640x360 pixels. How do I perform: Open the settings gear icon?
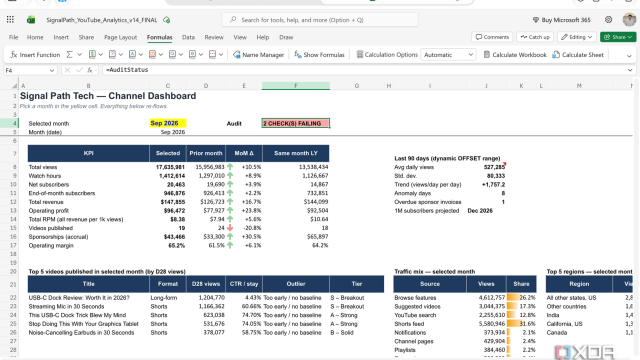click(608, 20)
